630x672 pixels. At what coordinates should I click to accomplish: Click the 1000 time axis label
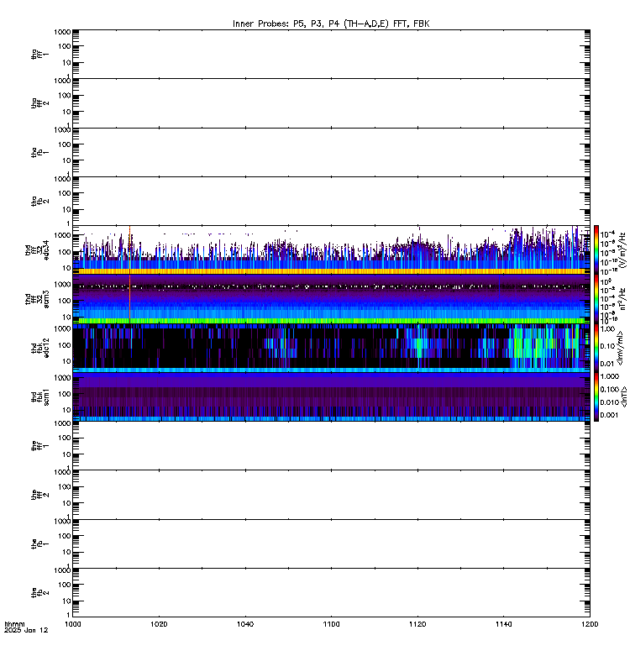pyautogui.click(x=72, y=624)
